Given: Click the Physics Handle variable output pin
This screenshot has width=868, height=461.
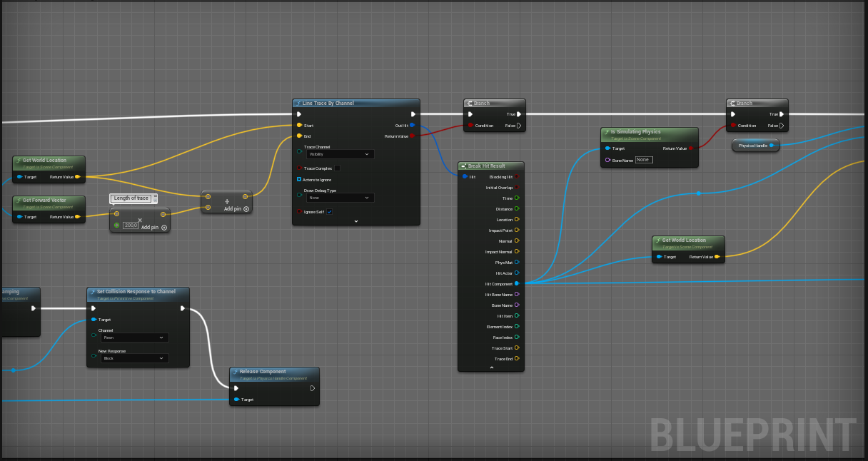Looking at the screenshot, I should pos(771,145).
